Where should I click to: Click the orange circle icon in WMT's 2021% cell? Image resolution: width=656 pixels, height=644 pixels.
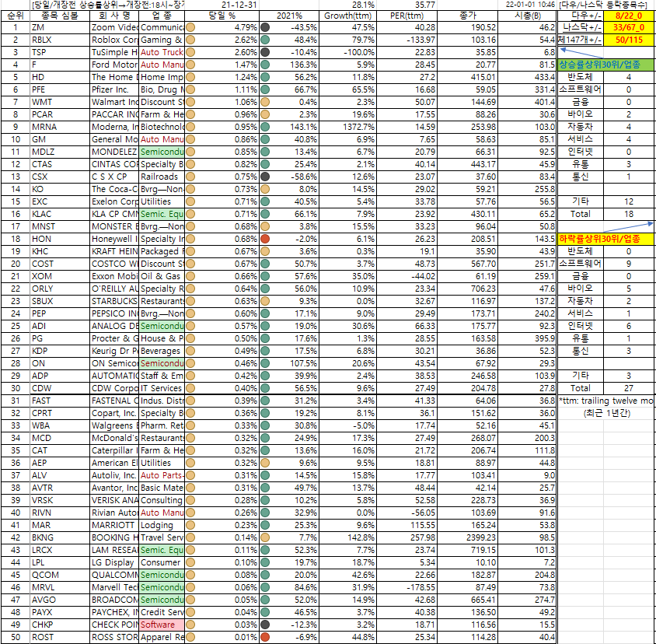[x=265, y=102]
